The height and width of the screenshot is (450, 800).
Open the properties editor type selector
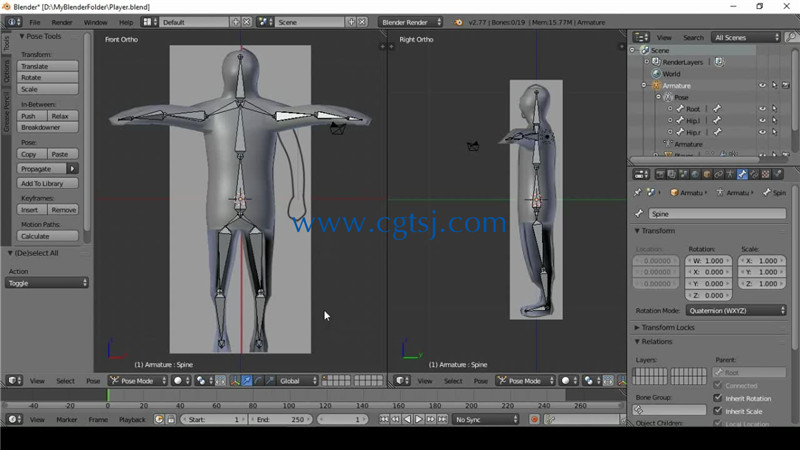click(641, 174)
